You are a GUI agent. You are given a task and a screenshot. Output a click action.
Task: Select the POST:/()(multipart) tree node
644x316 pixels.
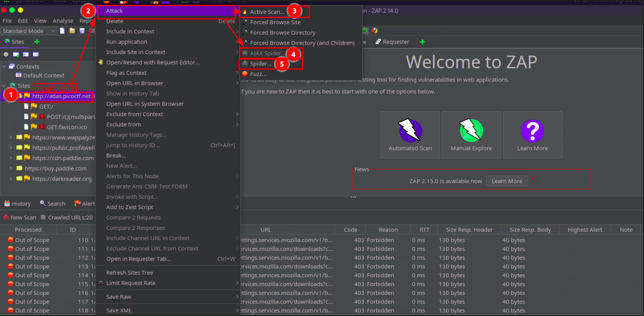(59, 117)
